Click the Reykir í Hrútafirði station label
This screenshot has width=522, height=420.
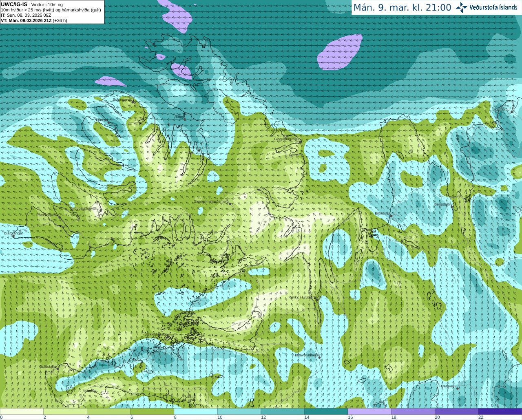303,297
